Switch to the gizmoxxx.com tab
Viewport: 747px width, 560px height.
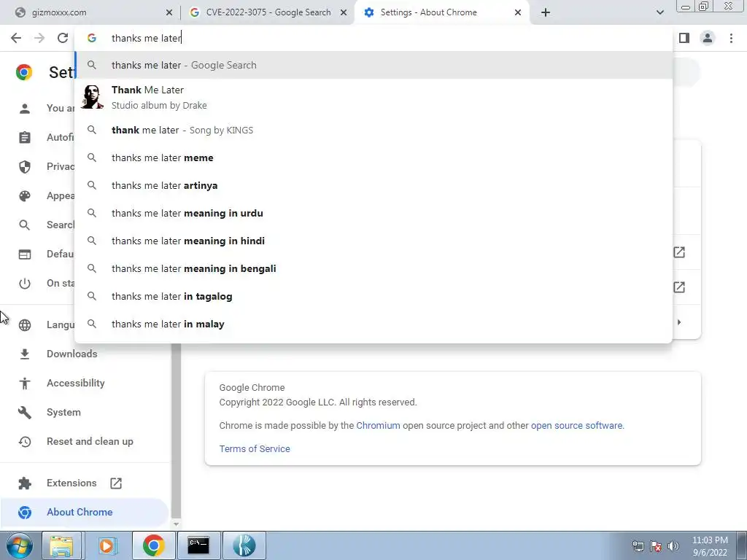click(x=90, y=12)
